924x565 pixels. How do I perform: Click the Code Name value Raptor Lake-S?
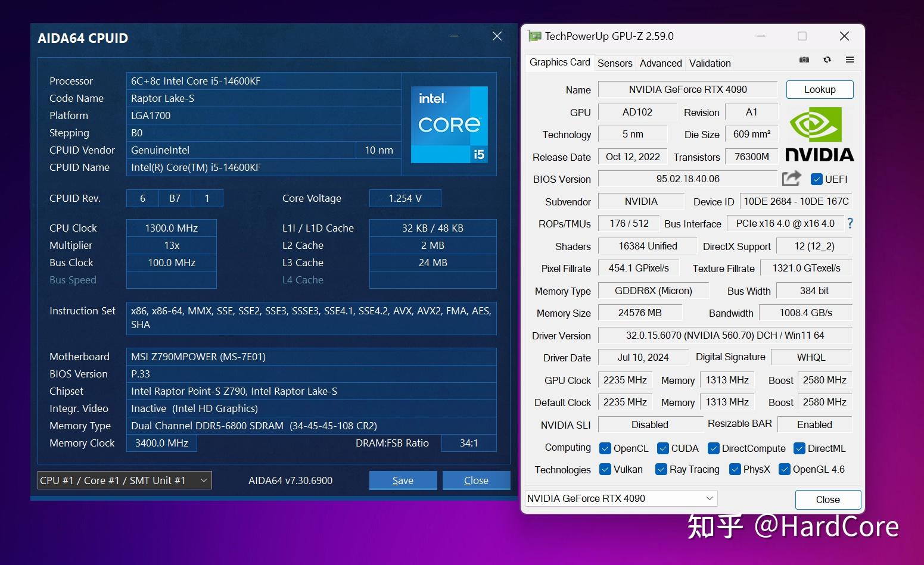click(264, 98)
